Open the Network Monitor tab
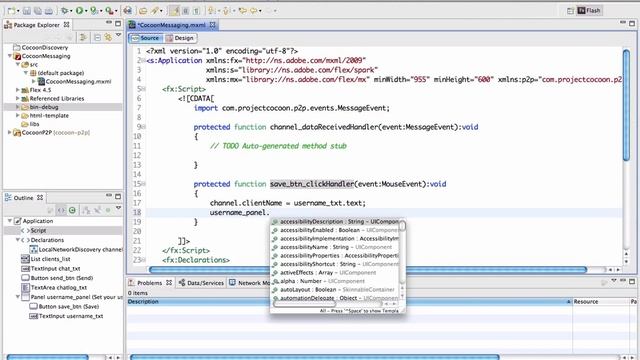Screen dimensions: 640x360 tap(249, 282)
